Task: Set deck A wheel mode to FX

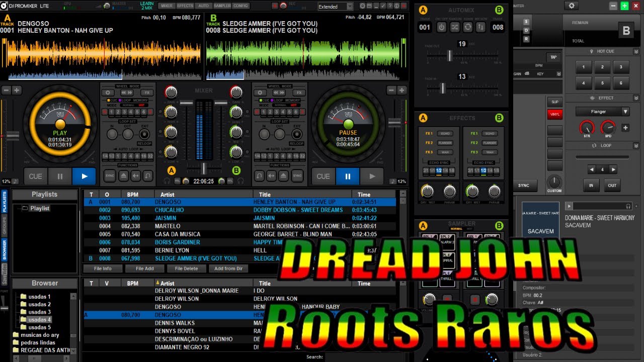Action: point(147,93)
